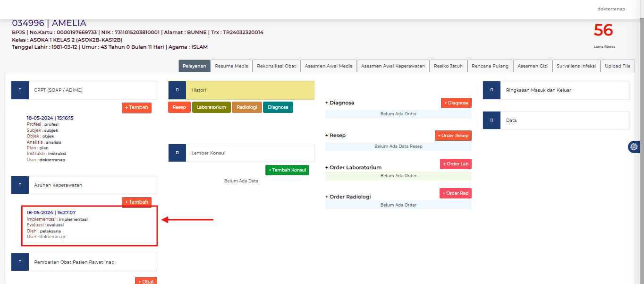The height and width of the screenshot is (284, 644).
Task: Click the Histori panel icon
Action: 177,90
